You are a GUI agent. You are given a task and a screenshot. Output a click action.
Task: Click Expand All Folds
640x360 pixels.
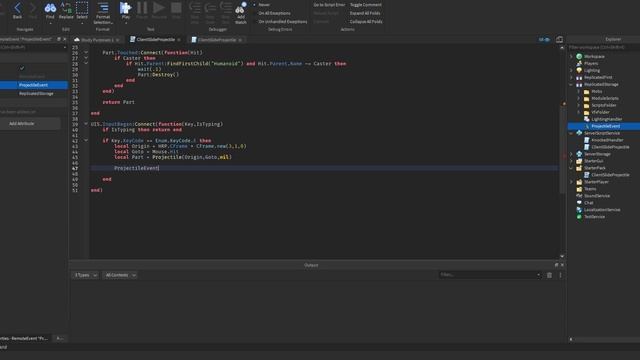pyautogui.click(x=365, y=13)
